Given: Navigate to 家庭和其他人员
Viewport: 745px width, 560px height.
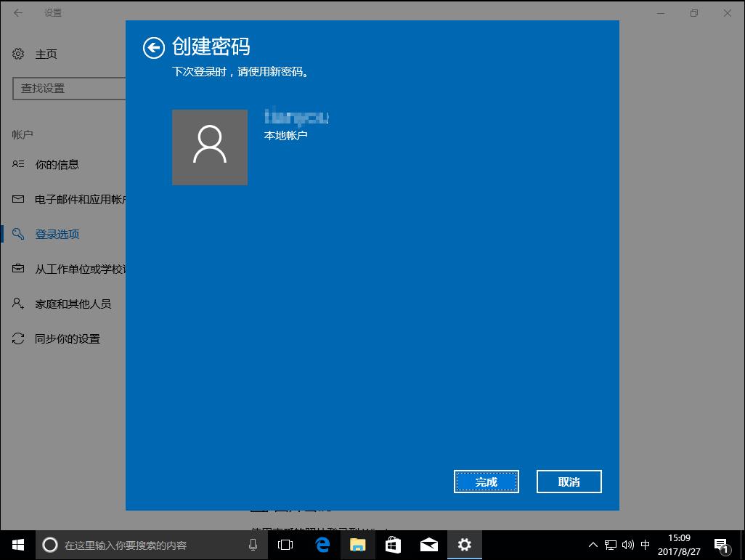Looking at the screenshot, I should coord(17,304).
